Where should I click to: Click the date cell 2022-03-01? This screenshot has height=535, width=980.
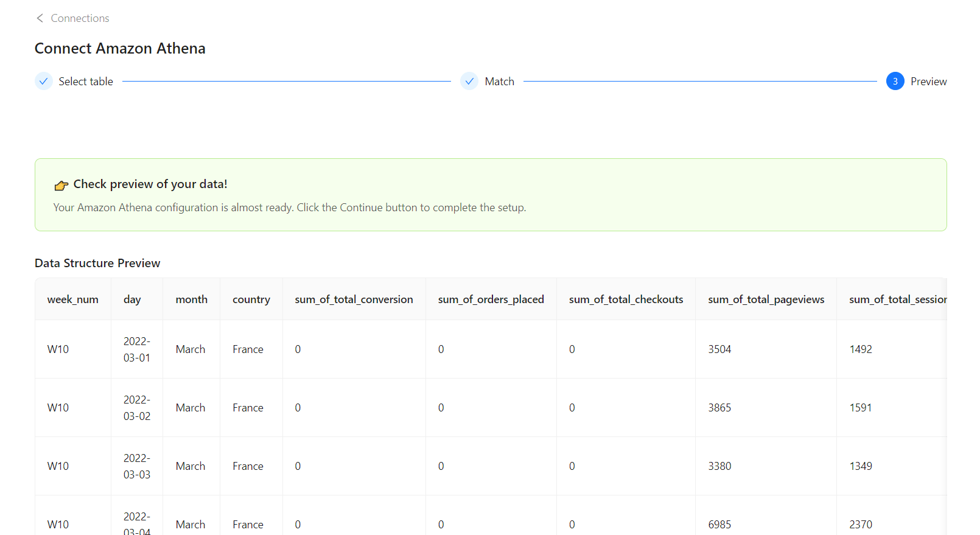pos(137,349)
